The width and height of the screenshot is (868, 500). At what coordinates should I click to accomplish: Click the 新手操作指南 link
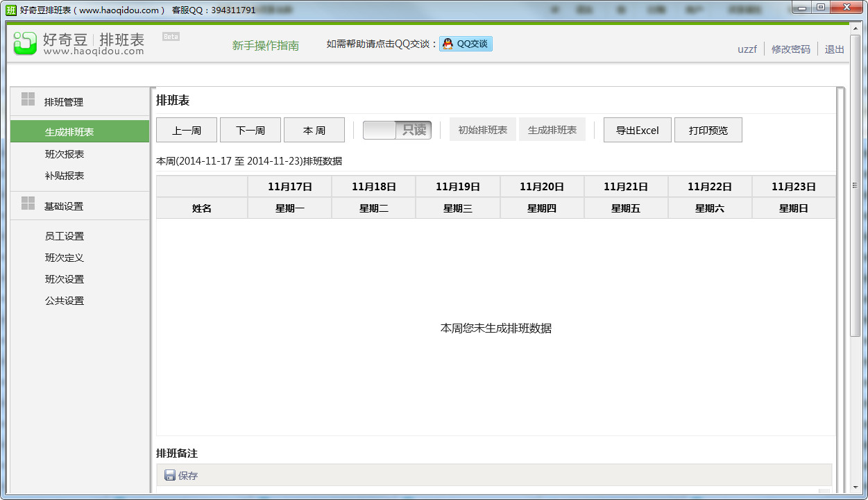(x=266, y=45)
